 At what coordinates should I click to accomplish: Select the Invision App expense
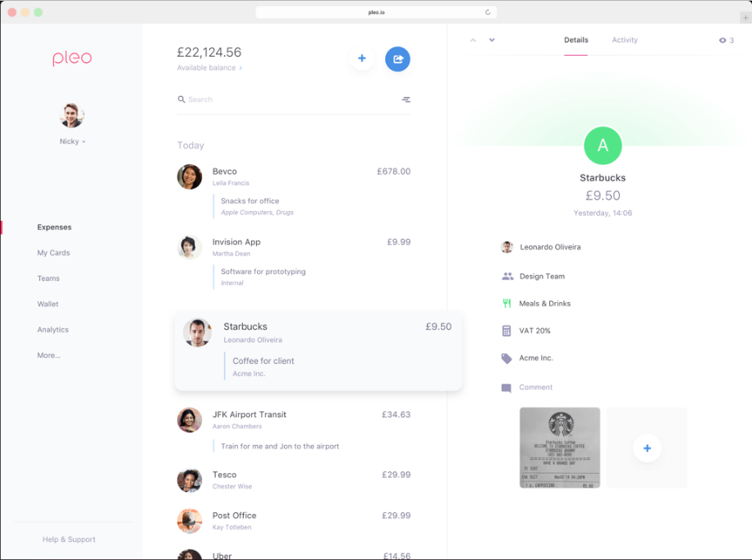click(294, 262)
